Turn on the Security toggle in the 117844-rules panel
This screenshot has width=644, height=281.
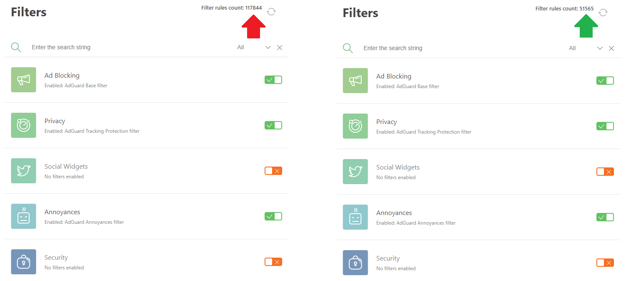[273, 262]
